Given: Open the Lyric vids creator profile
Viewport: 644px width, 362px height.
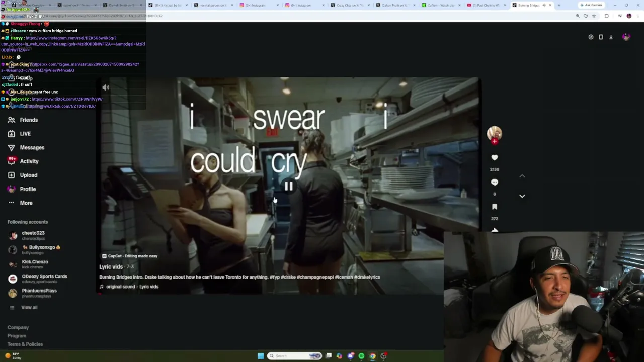Looking at the screenshot, I should coord(111,267).
